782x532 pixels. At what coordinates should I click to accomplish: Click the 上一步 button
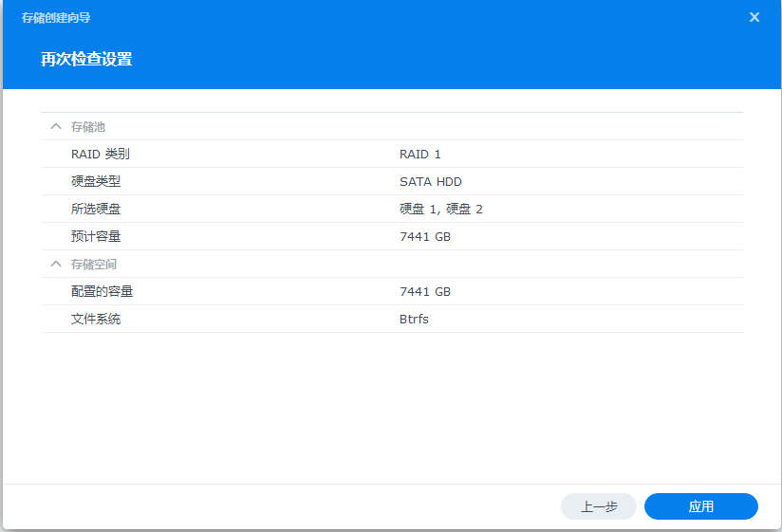[x=599, y=506]
